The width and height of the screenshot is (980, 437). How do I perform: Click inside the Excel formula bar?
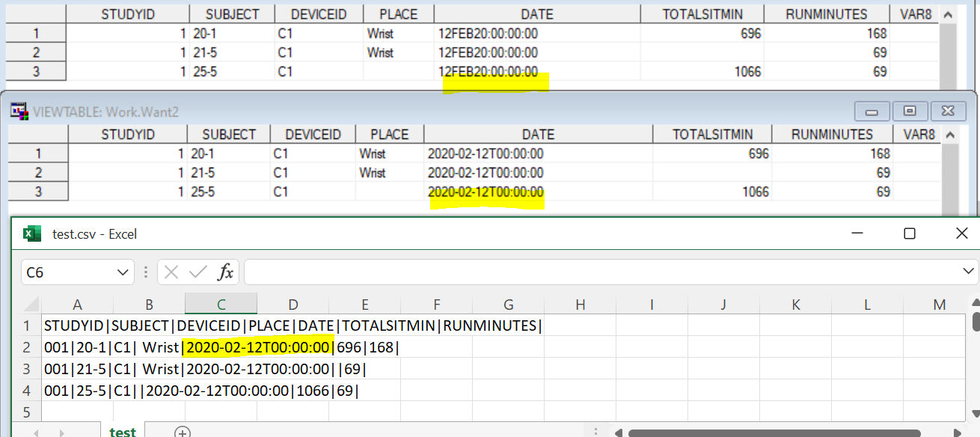(x=598, y=272)
